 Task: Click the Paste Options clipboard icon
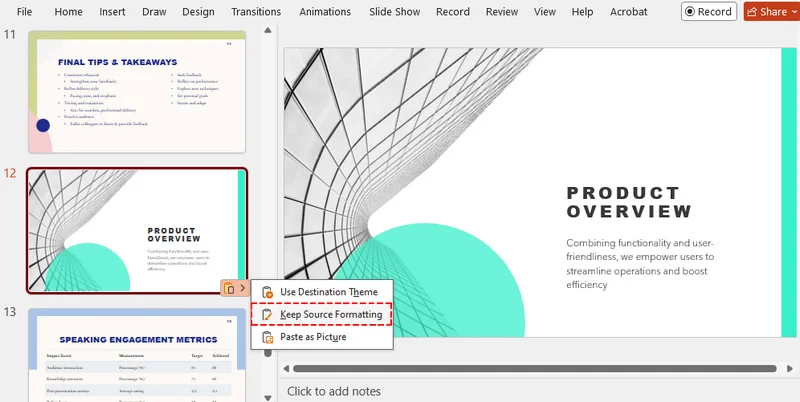(x=229, y=288)
